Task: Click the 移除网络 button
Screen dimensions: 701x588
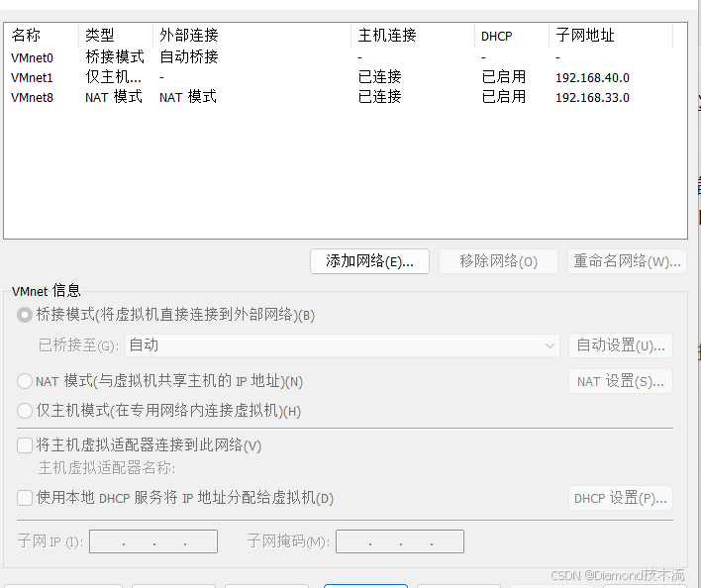Action: point(498,261)
